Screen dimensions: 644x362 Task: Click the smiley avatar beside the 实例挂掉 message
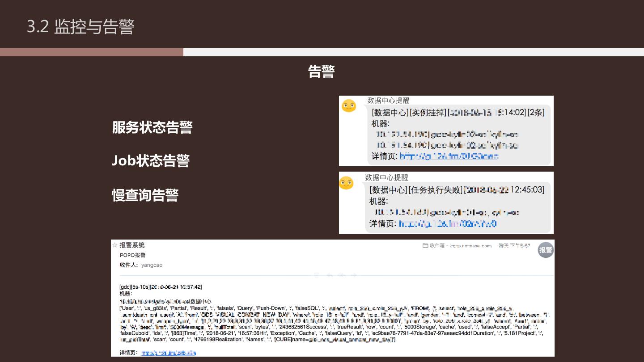(349, 106)
